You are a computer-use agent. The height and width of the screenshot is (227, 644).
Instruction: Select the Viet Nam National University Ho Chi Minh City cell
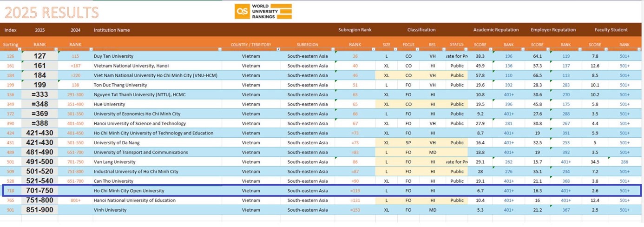(x=157, y=75)
